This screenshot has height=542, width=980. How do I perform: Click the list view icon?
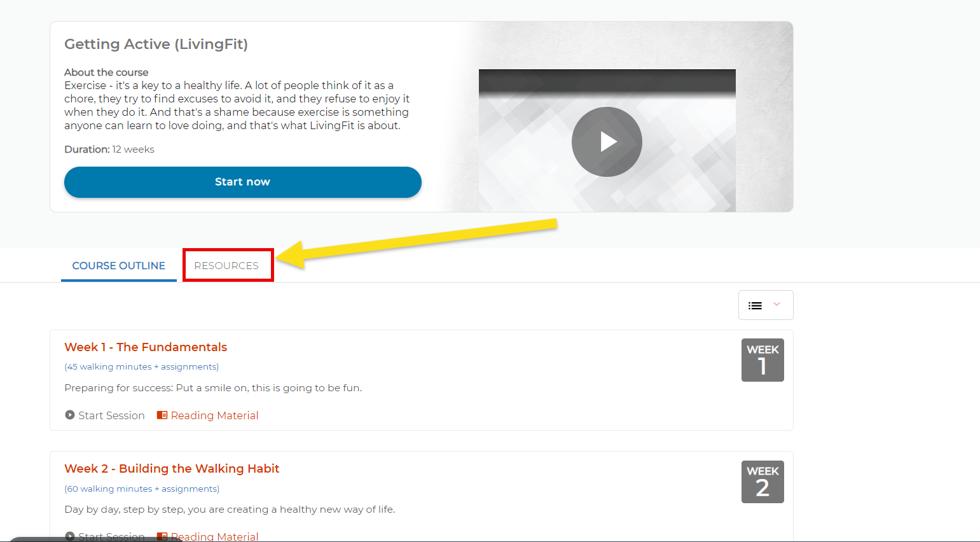click(755, 306)
